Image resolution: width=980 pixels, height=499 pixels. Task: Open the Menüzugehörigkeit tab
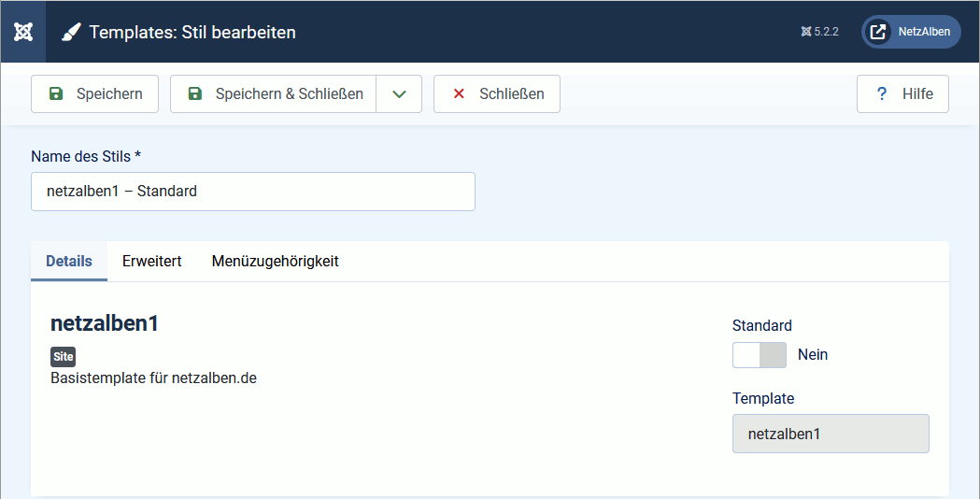[275, 262]
